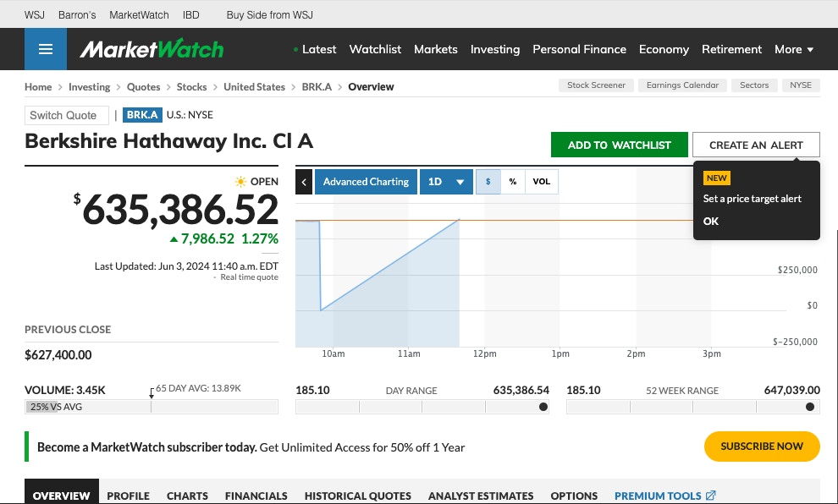Click the Subscribe Now button
The width and height of the screenshot is (838, 504).
pos(761,446)
